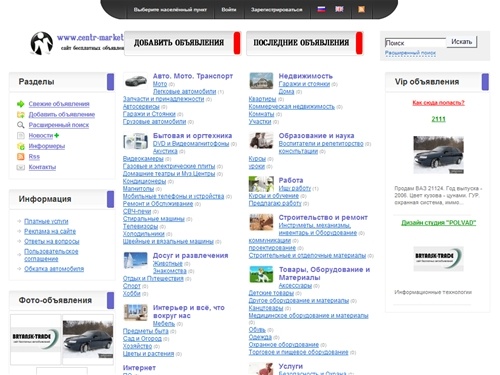The image size is (500, 375).
Task: Click the house icon for Недвижимость
Action: (261, 81)
